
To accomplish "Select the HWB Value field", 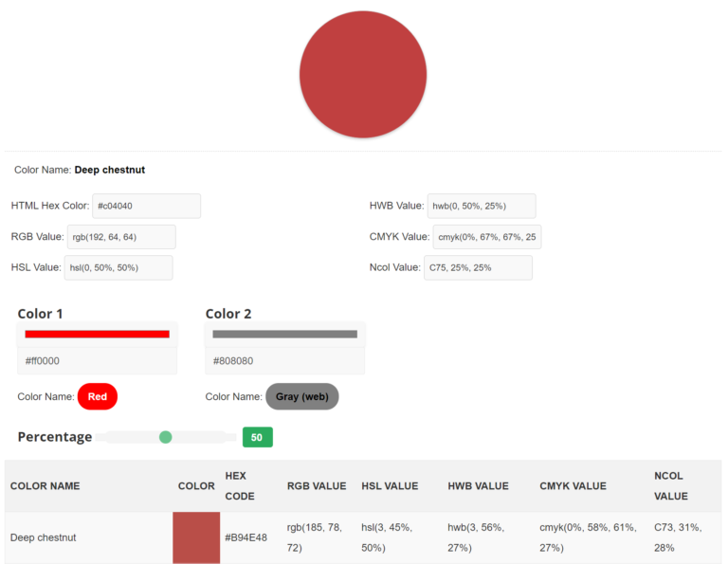I will point(481,206).
